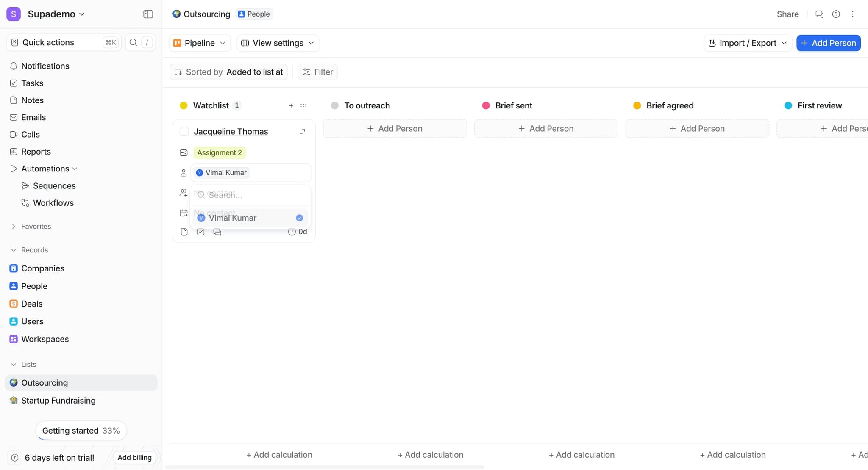The height and width of the screenshot is (470, 868).
Task: Open the Notifications panel
Action: click(x=45, y=66)
